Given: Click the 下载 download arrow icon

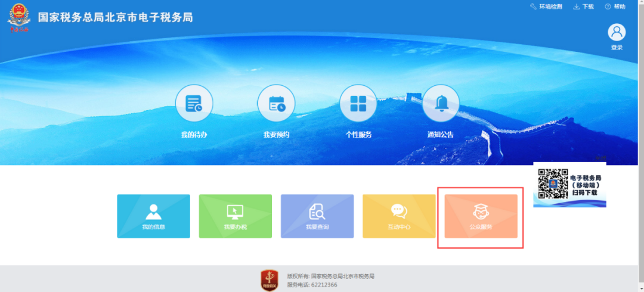Looking at the screenshot, I should pos(576,7).
